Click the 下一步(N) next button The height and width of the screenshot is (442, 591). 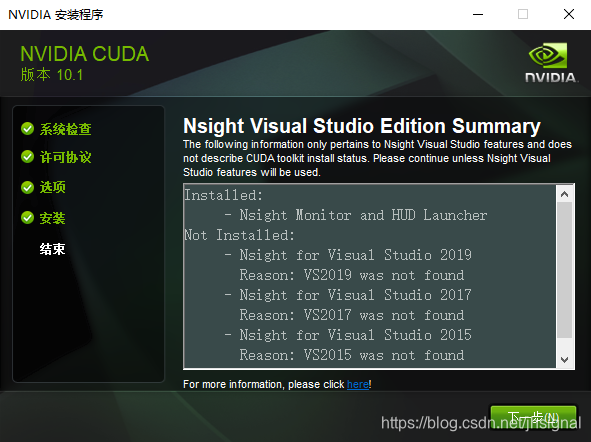pos(533,418)
